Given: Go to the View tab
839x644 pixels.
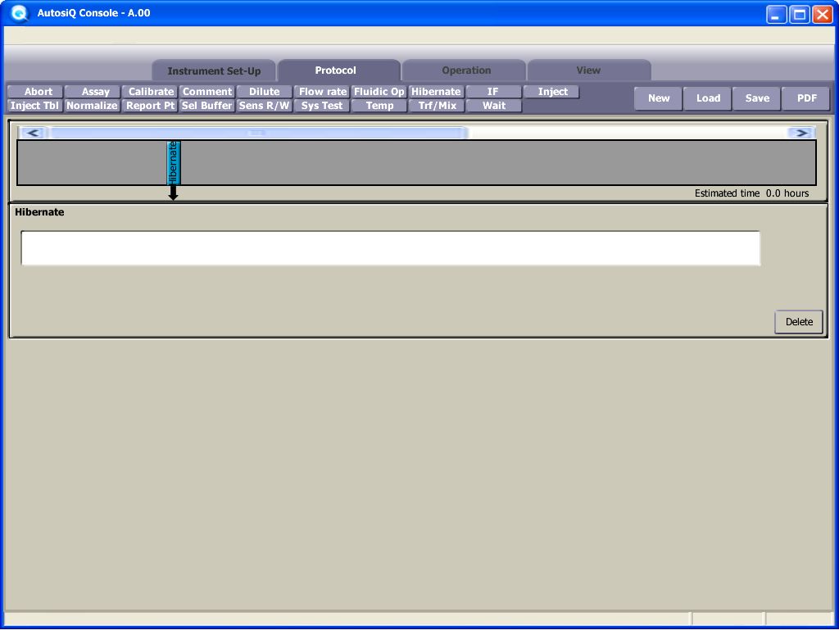Looking at the screenshot, I should click(x=589, y=70).
